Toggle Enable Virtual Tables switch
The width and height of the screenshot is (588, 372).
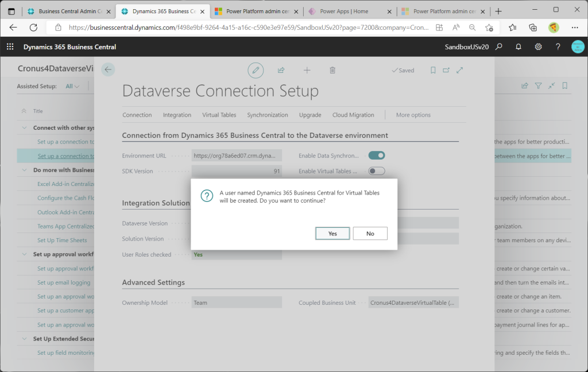[x=377, y=171]
